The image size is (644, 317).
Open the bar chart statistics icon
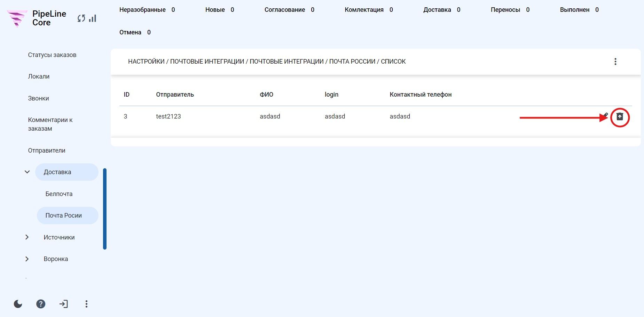(x=92, y=18)
